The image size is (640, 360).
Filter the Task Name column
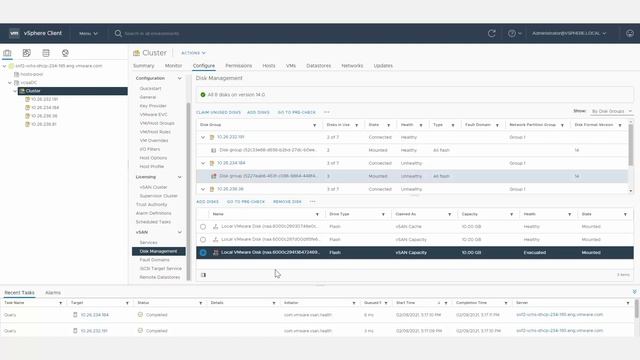pos(60,303)
